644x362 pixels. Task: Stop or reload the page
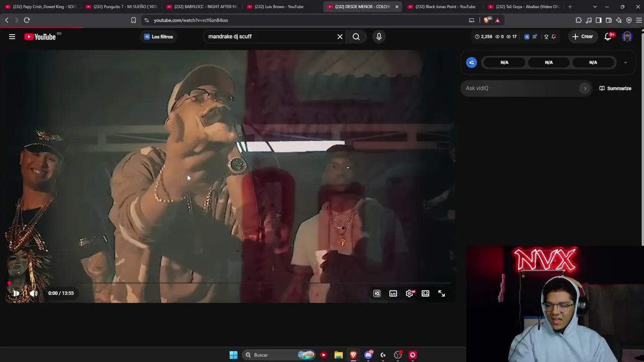[x=27, y=20]
